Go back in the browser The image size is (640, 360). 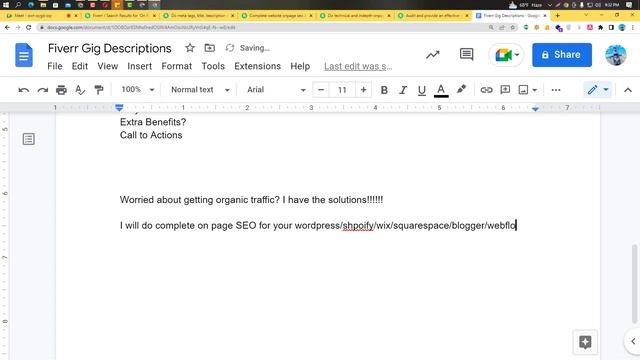click(x=7, y=27)
